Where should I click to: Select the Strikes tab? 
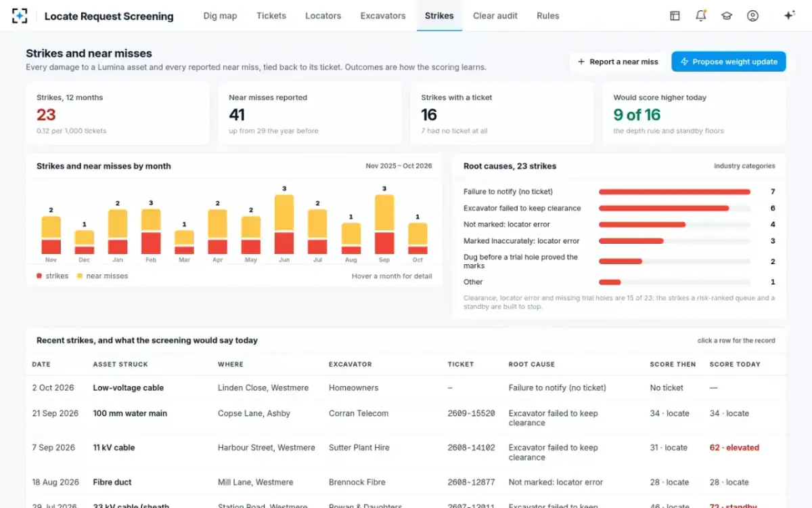pyautogui.click(x=439, y=16)
